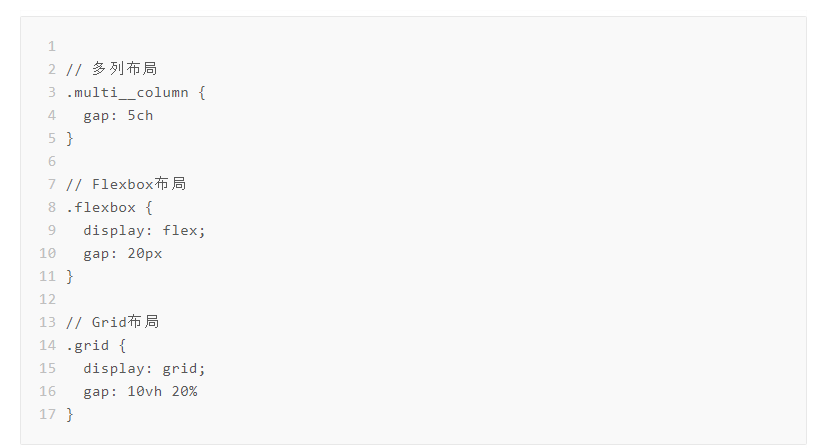Click line number 6 in the gutter
This screenshot has width=826, height=448.
click(52, 161)
